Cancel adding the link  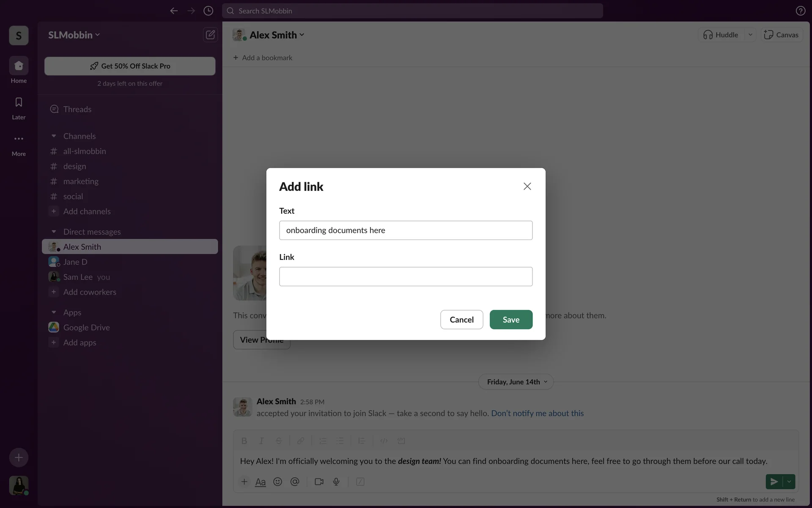pyautogui.click(x=461, y=320)
